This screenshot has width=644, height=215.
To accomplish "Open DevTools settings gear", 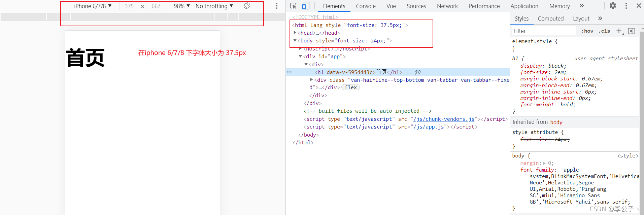I will click(x=613, y=6).
